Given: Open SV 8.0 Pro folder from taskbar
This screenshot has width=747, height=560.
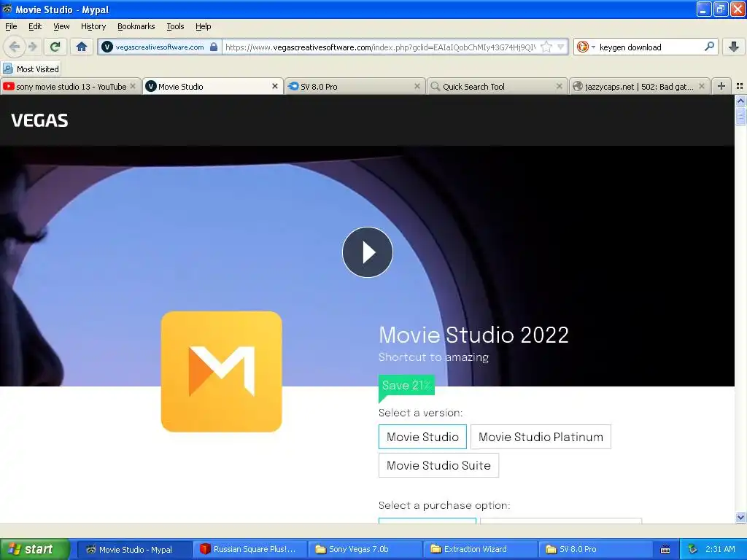Looking at the screenshot, I should click(x=596, y=550).
